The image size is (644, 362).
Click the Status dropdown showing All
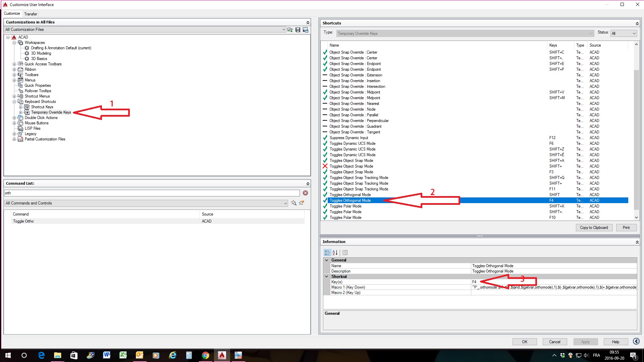pos(624,33)
